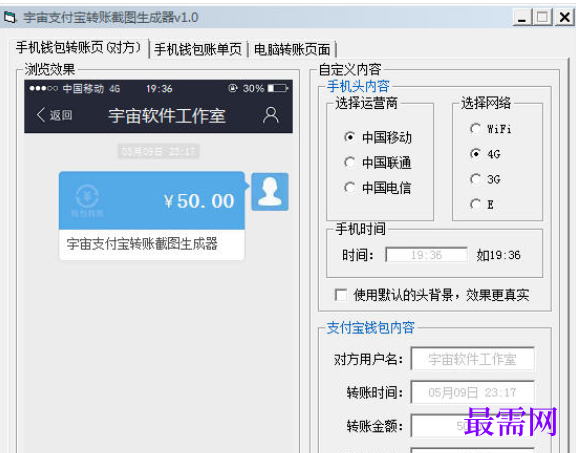The width and height of the screenshot is (576, 453).
Task: Click 宇宙支付宝转账截图生成器 caption in bubble
Action: click(x=142, y=244)
